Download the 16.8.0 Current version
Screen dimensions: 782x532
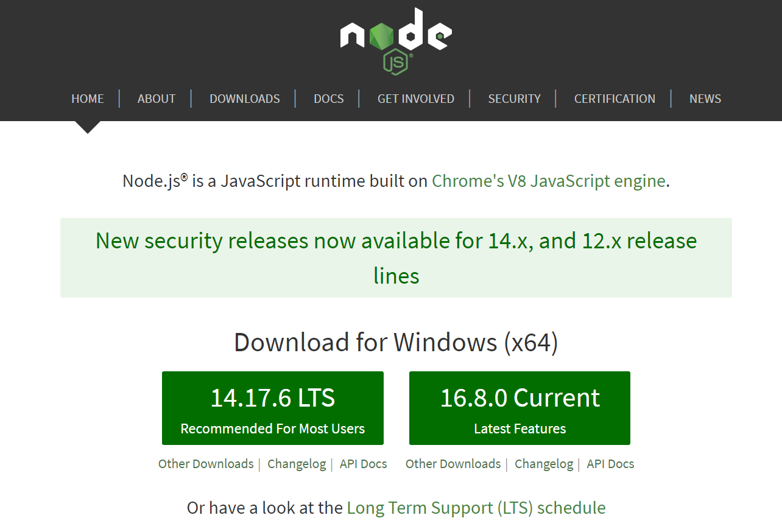pyautogui.click(x=520, y=408)
